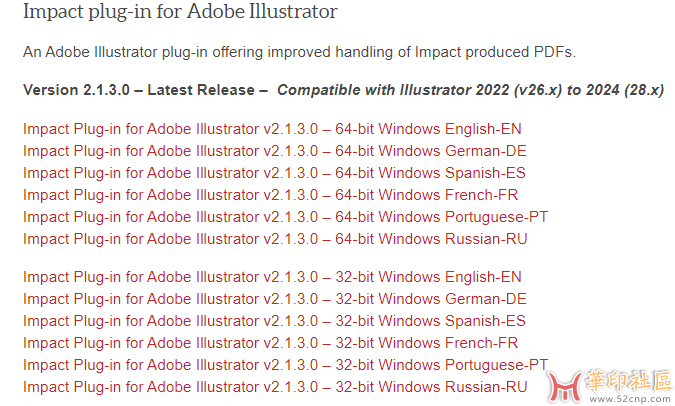Open the 32-bit Windows German-DE download link
This screenshot has width=675, height=406.
(x=275, y=299)
